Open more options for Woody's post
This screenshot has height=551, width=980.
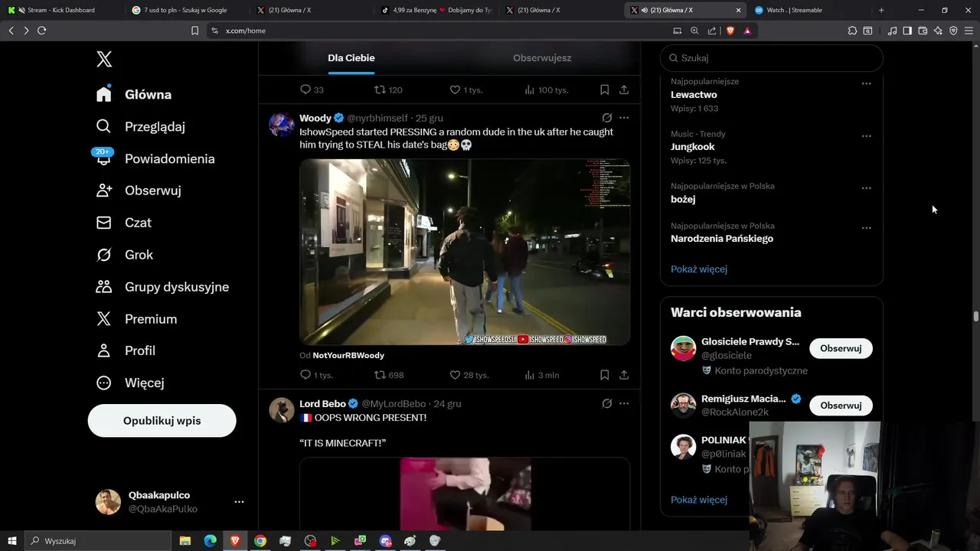[624, 118]
